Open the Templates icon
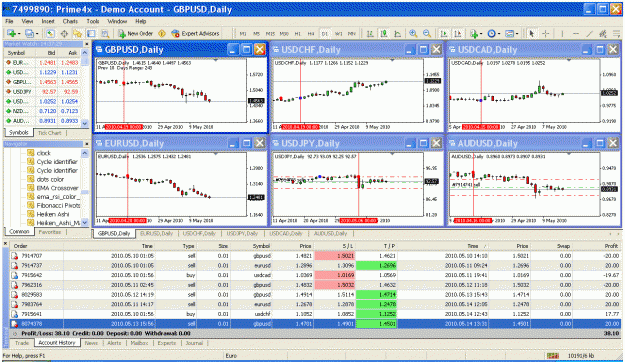Screen dimensions: 625x362 pos(509,34)
